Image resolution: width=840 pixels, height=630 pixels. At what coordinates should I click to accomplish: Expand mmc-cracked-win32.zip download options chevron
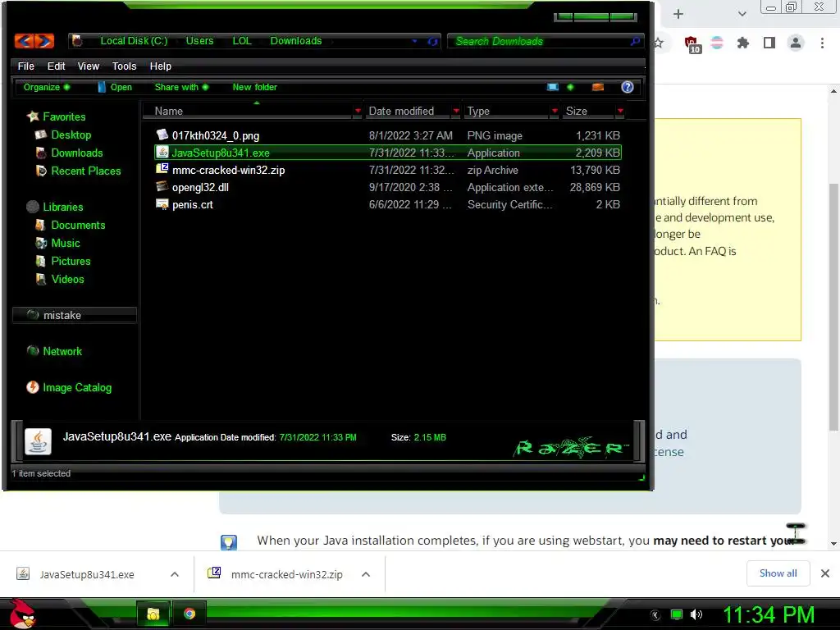366,574
